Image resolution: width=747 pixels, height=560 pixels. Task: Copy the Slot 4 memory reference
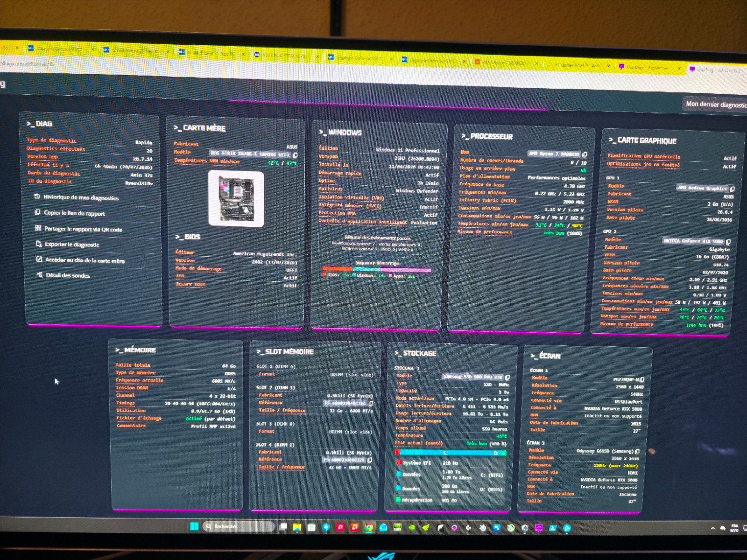pyautogui.click(x=370, y=460)
